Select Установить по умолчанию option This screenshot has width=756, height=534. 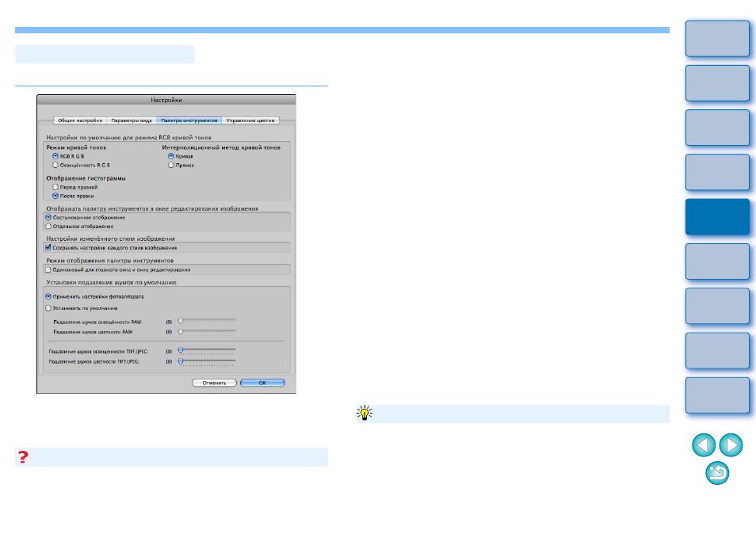click(48, 308)
